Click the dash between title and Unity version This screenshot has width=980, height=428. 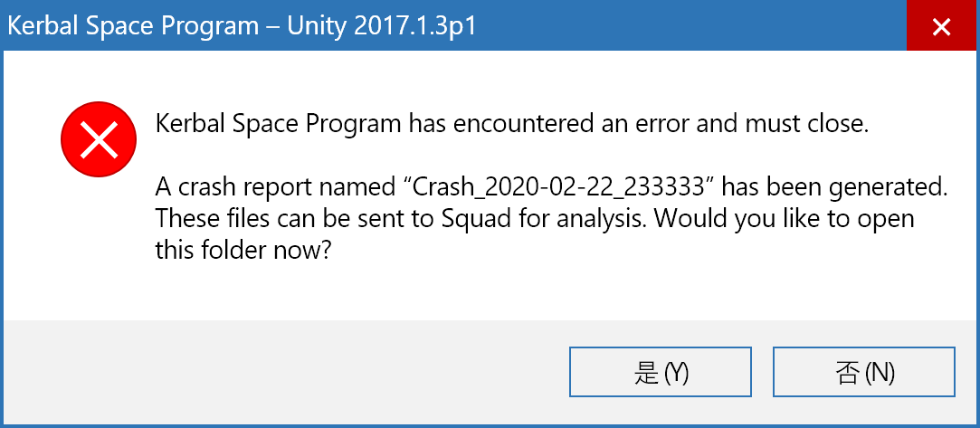272,27
